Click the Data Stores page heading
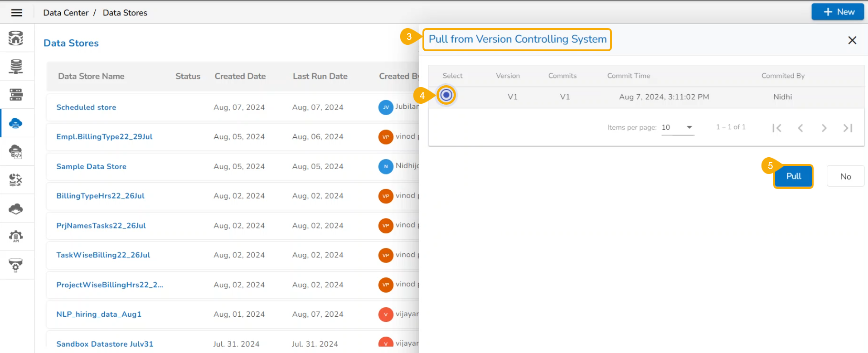Viewport: 868px width, 353px height. point(71,43)
